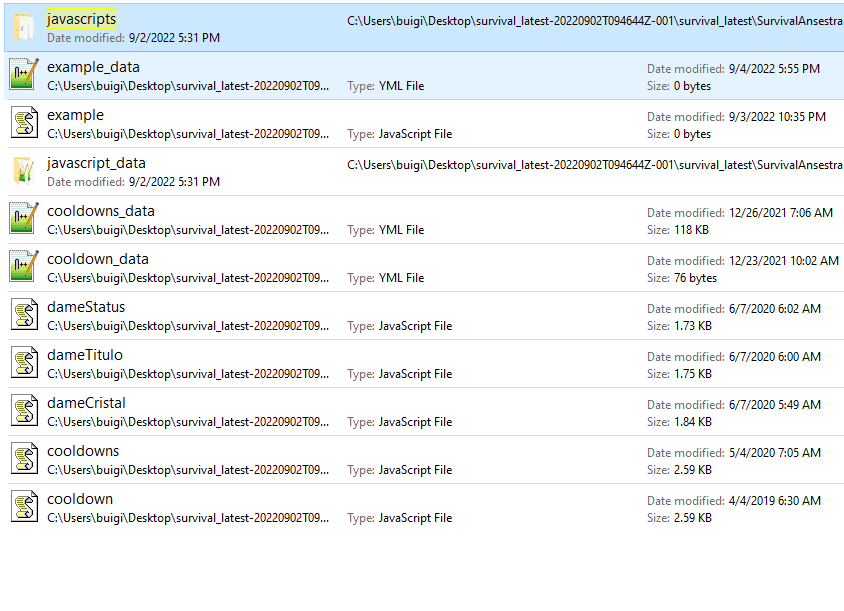Click the example JavaScript file icon
Viewport: 844px width, 611px height.
tap(23, 123)
